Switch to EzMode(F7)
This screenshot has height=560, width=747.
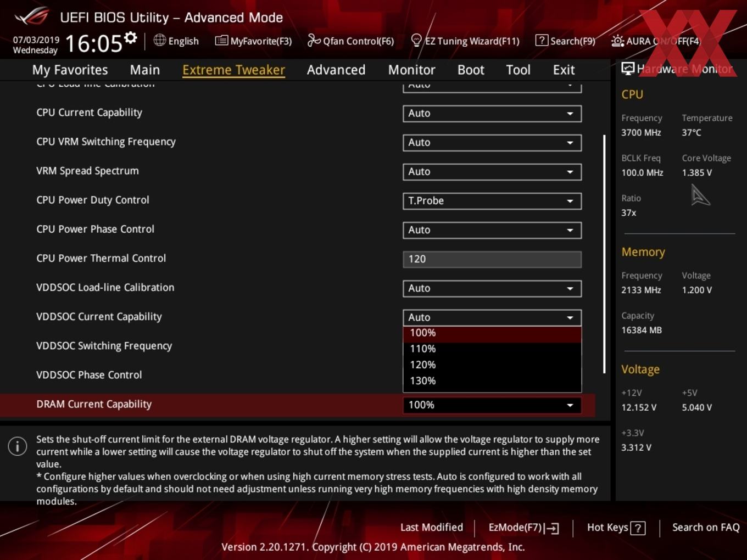[524, 528]
